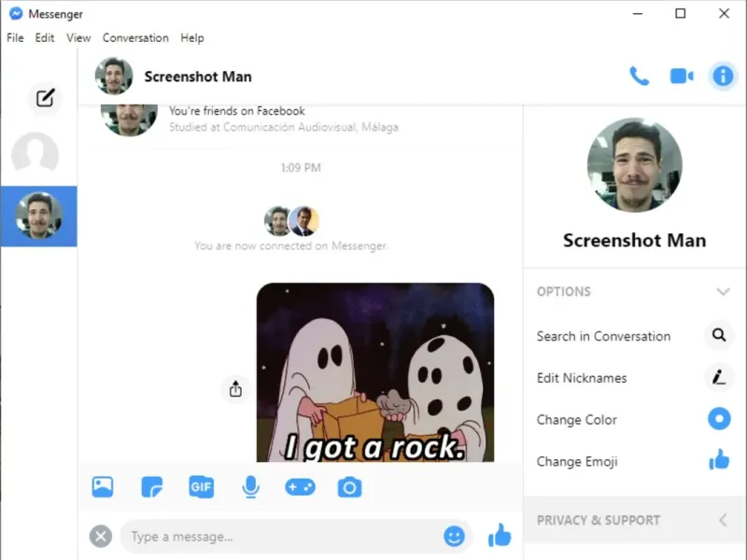
Task: Open the GIF picker
Action: tap(201, 487)
